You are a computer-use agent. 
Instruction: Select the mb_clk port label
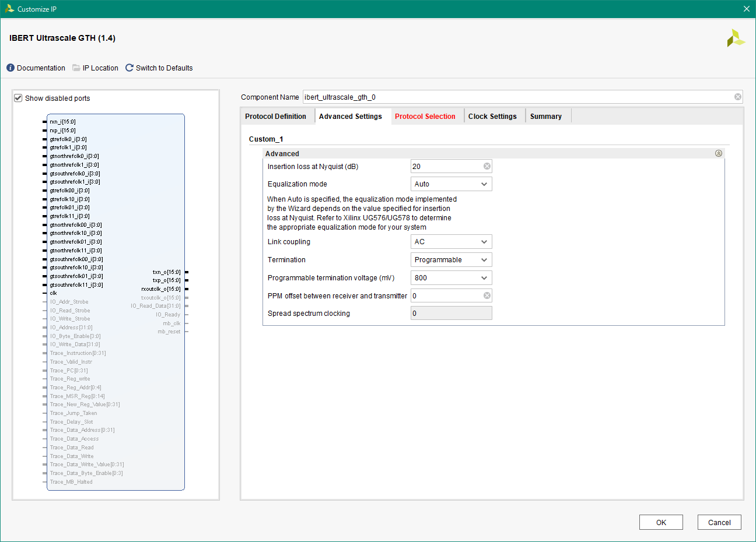coord(171,323)
